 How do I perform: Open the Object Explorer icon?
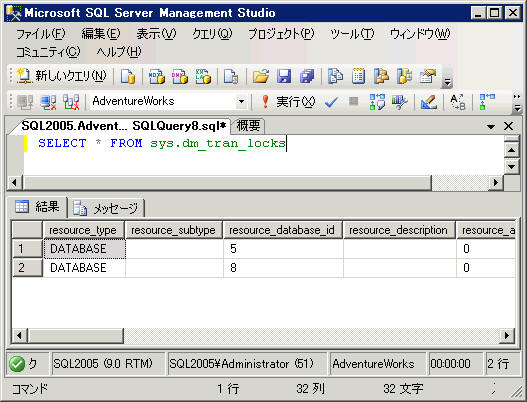click(381, 76)
